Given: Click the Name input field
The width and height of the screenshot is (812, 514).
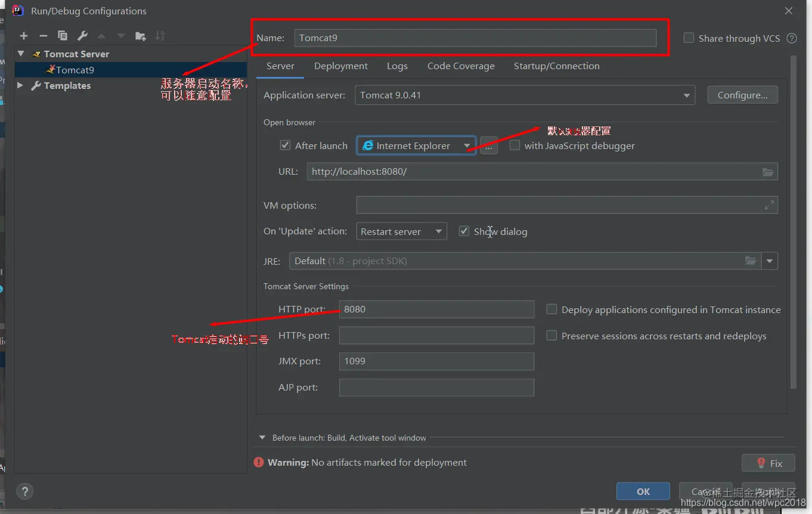Looking at the screenshot, I should tap(475, 38).
